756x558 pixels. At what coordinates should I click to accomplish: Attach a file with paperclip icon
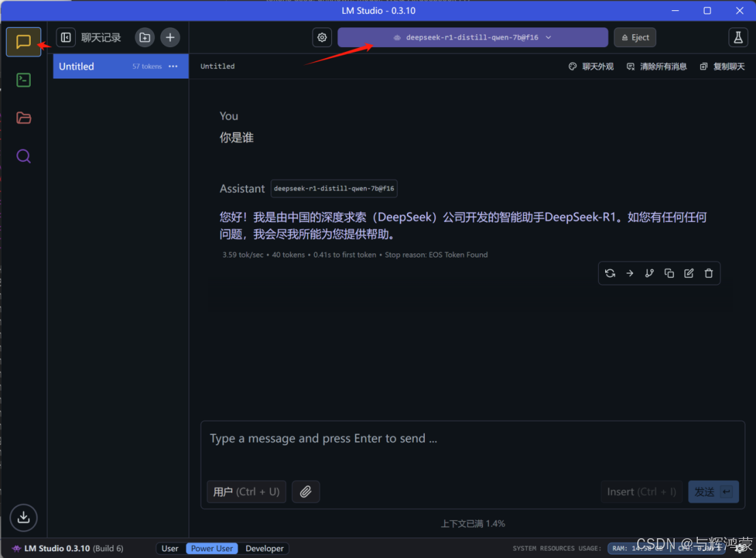coord(306,492)
